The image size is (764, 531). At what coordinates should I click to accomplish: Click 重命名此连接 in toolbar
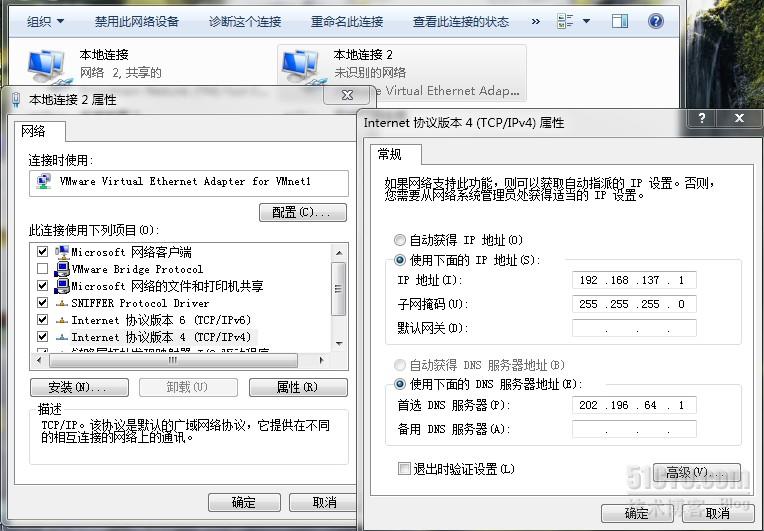tap(347, 21)
